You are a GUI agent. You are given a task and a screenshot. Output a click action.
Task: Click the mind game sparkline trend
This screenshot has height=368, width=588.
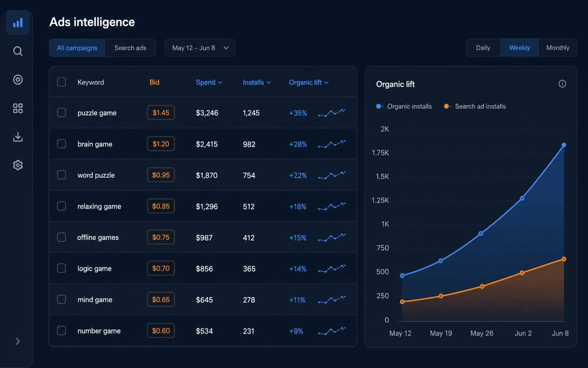click(332, 299)
